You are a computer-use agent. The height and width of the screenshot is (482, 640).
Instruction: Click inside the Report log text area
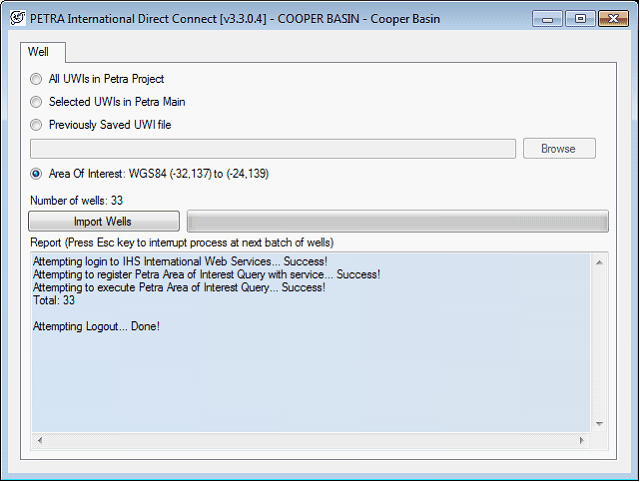310,370
